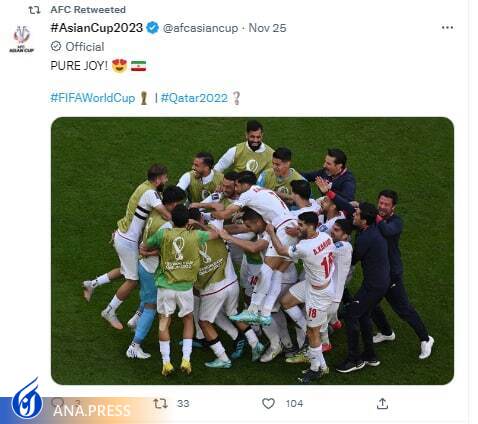
Task: Click the reply speech bubble icon
Action: (x=58, y=402)
